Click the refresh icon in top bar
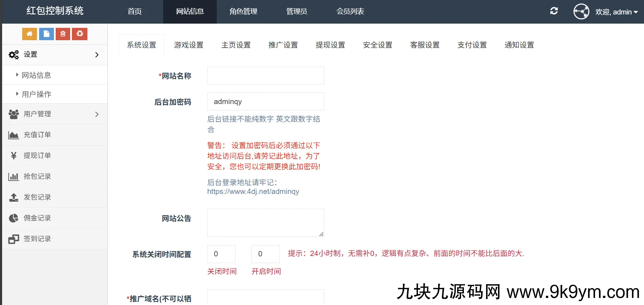 tap(554, 11)
